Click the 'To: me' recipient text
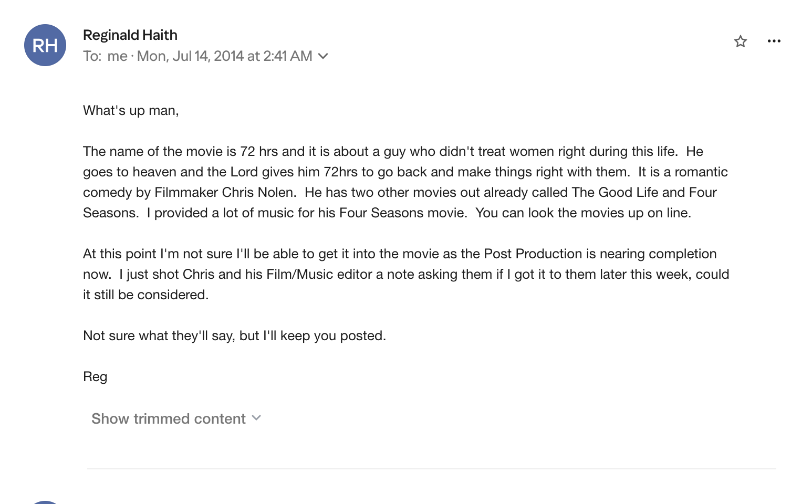The height and width of the screenshot is (504, 812). [x=106, y=56]
